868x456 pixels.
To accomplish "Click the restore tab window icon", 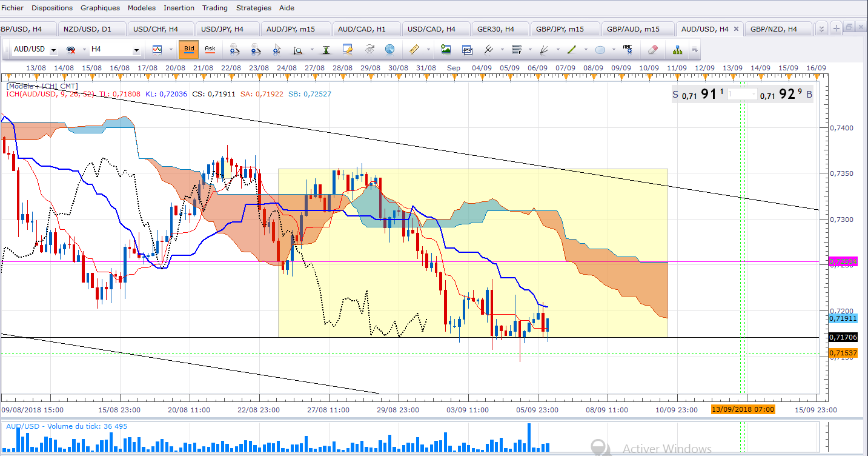I will point(849,27).
